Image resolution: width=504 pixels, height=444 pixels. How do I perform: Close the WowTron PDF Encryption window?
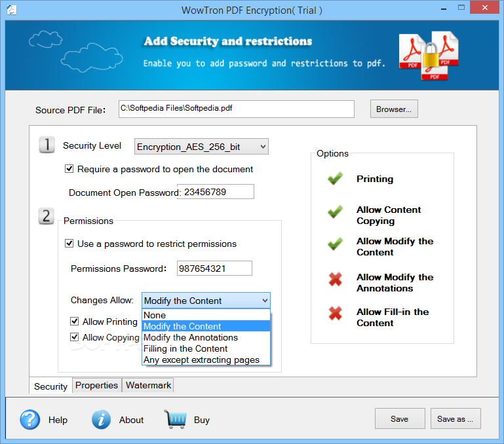tap(485, 8)
